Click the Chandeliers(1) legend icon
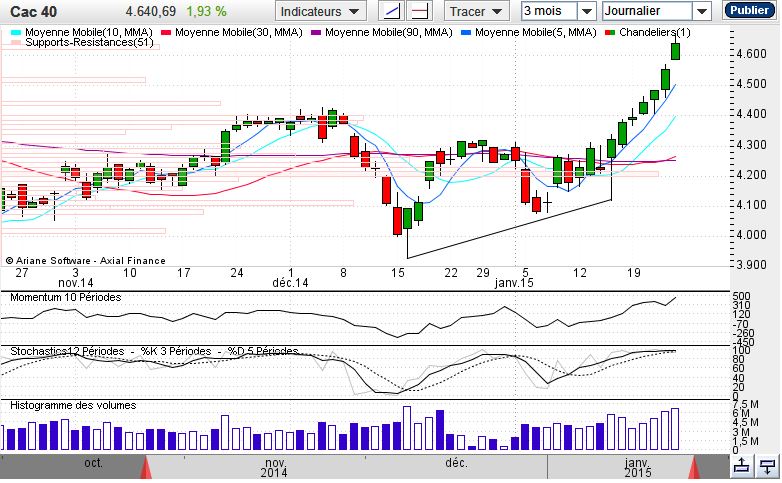 point(609,33)
